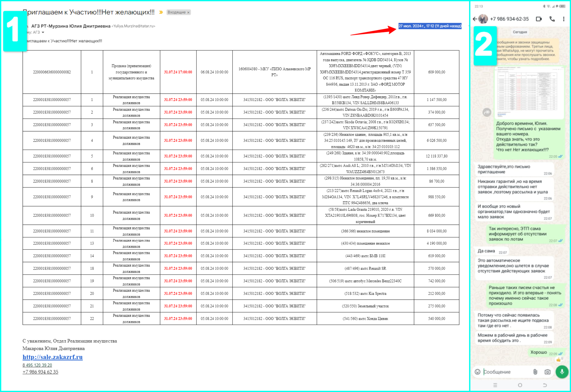This screenshot has height=392, width=571.
Task: Open contact +7 986 934-62-35 in chat header
Action: tap(509, 19)
